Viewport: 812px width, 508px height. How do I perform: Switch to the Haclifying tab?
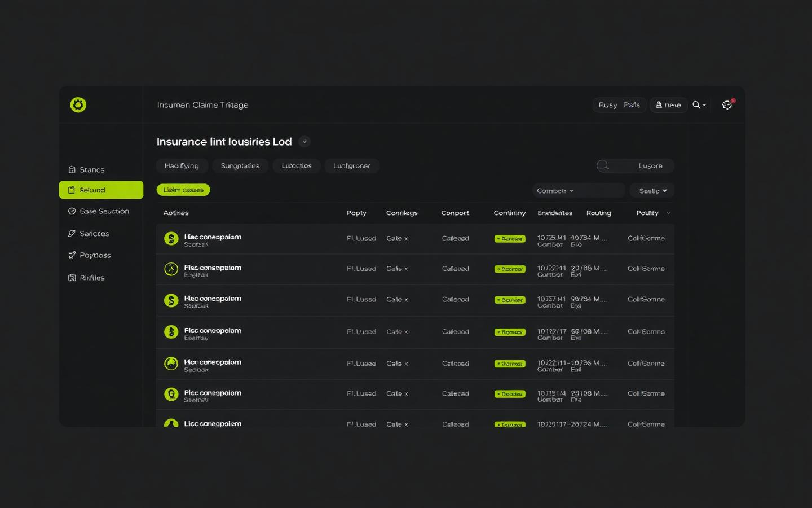tap(182, 166)
